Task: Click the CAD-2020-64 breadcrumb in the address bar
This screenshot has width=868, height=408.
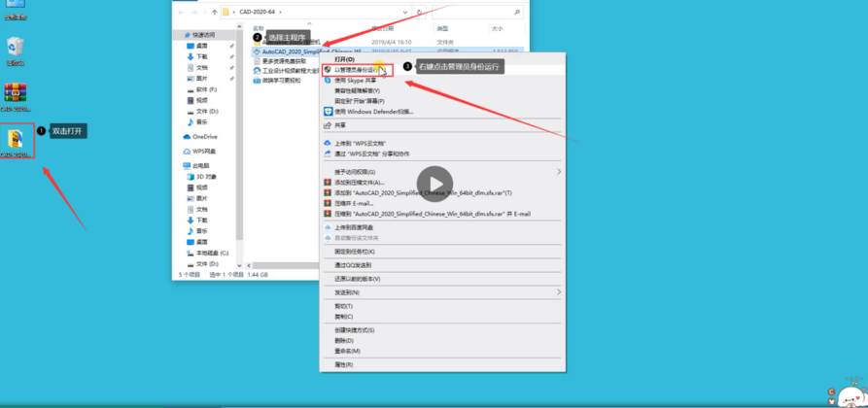Action: pyautogui.click(x=257, y=12)
